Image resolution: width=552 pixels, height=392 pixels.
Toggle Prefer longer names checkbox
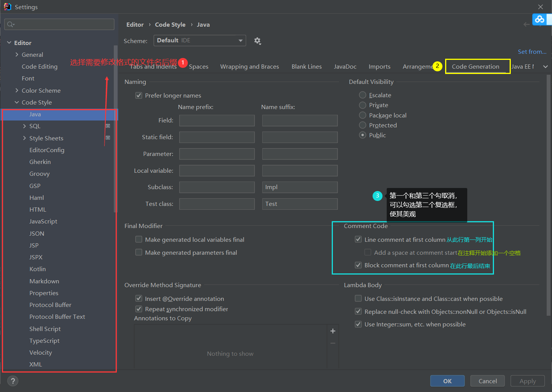pyautogui.click(x=139, y=95)
